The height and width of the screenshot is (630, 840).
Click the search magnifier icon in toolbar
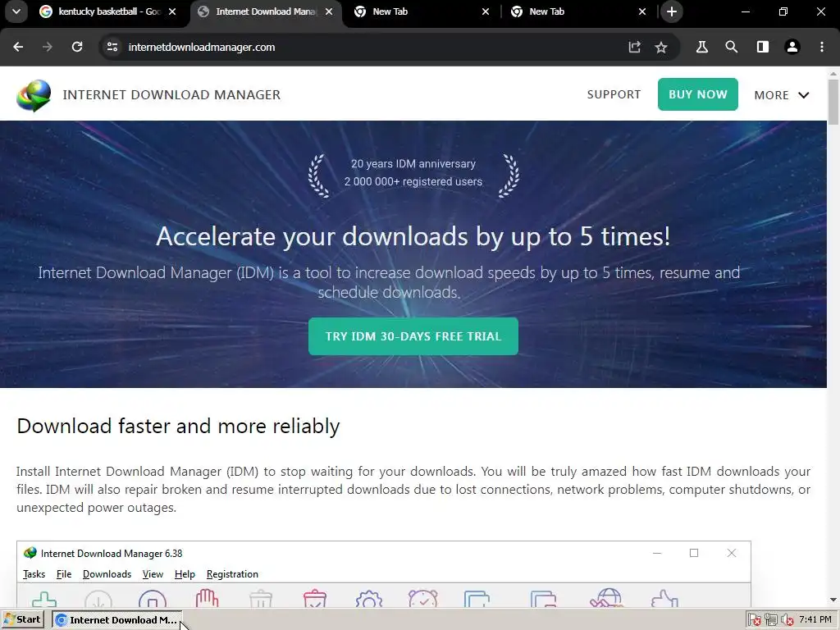pos(731,47)
